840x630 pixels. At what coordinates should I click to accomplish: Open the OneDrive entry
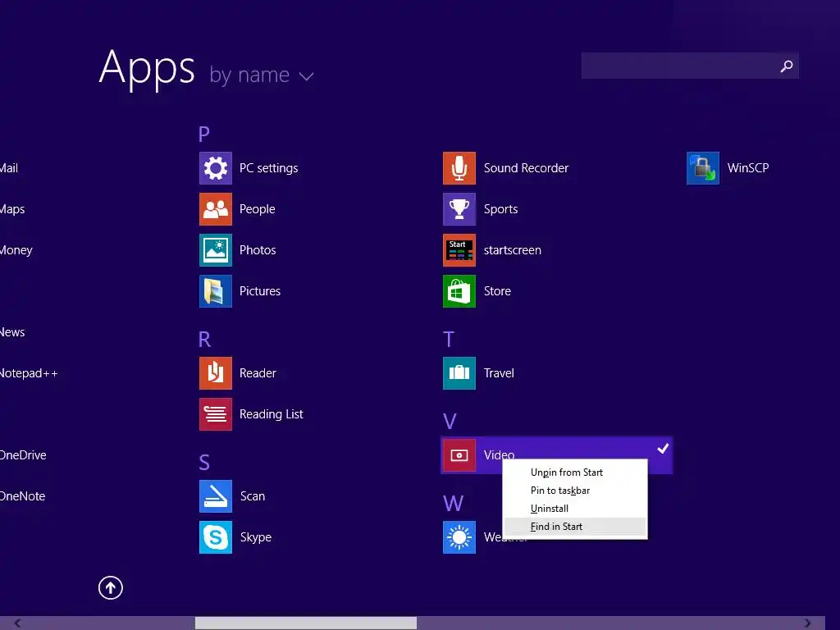point(23,454)
